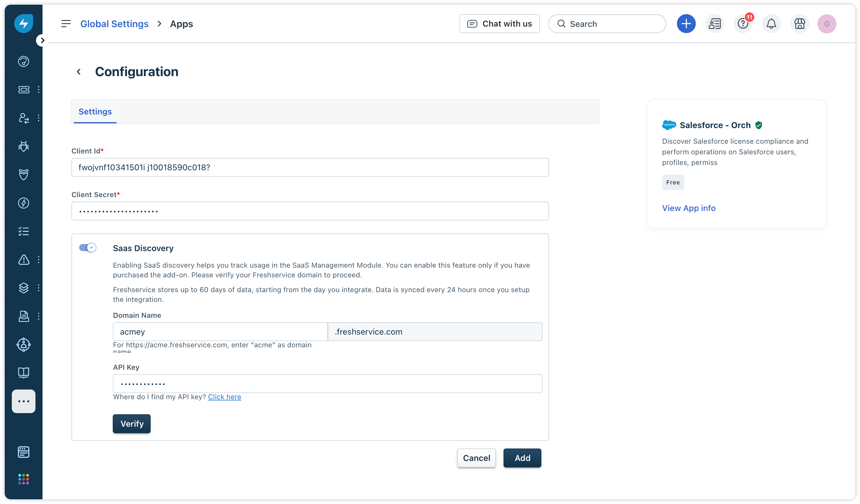Open the View App info link
This screenshot has height=504, width=860.
point(688,208)
